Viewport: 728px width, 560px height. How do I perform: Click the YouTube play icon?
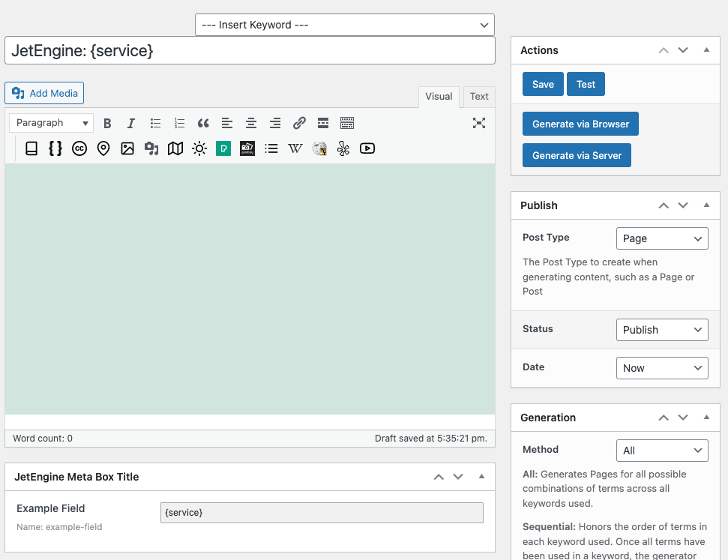point(367,148)
